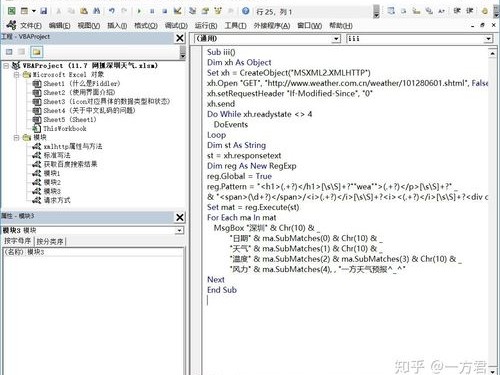
Task: Open the 编辑(E) menu
Action: point(59,26)
